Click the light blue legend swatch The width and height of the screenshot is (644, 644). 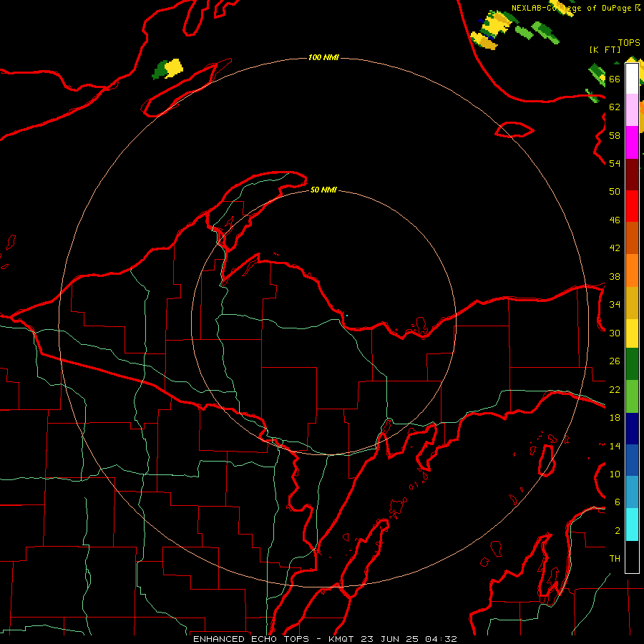point(632,492)
